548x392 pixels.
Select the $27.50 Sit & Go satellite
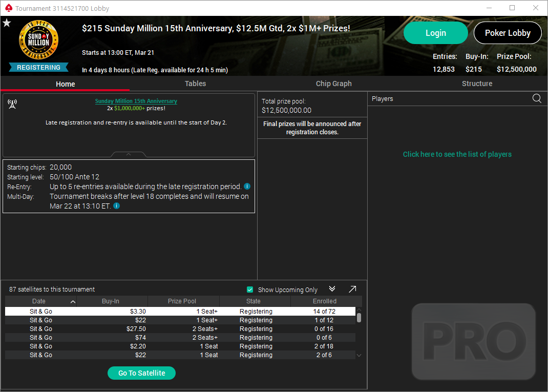click(x=180, y=328)
